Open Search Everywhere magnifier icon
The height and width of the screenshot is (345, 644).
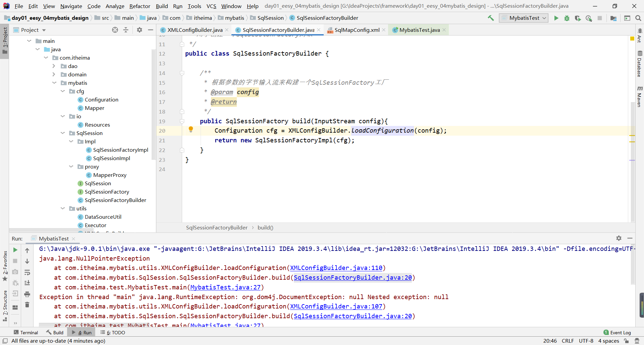pyautogui.click(x=638, y=18)
